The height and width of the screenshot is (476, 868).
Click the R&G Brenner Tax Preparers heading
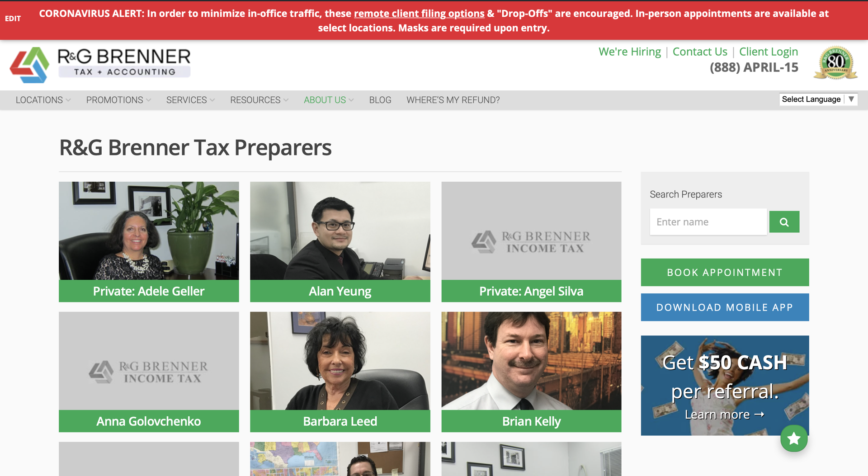tap(195, 148)
